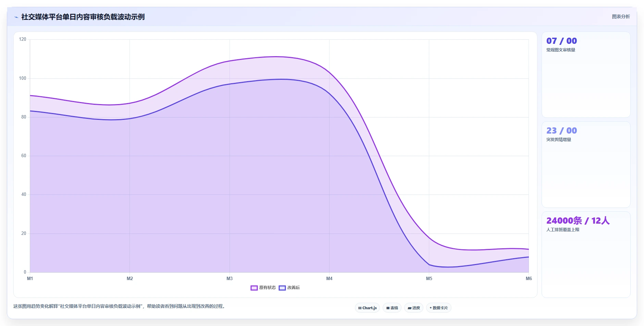
Task: Select the 进度 tag pill
Action: (x=414, y=308)
